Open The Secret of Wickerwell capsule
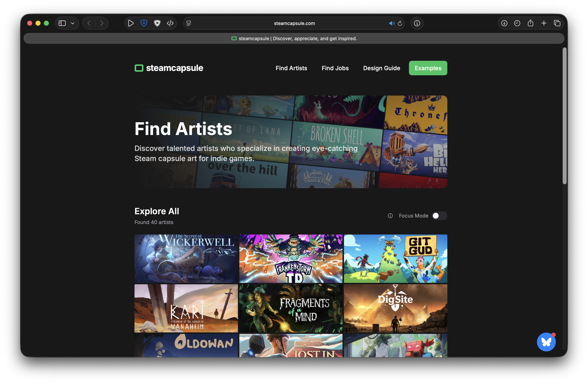The width and height of the screenshot is (588, 384). [x=186, y=259]
